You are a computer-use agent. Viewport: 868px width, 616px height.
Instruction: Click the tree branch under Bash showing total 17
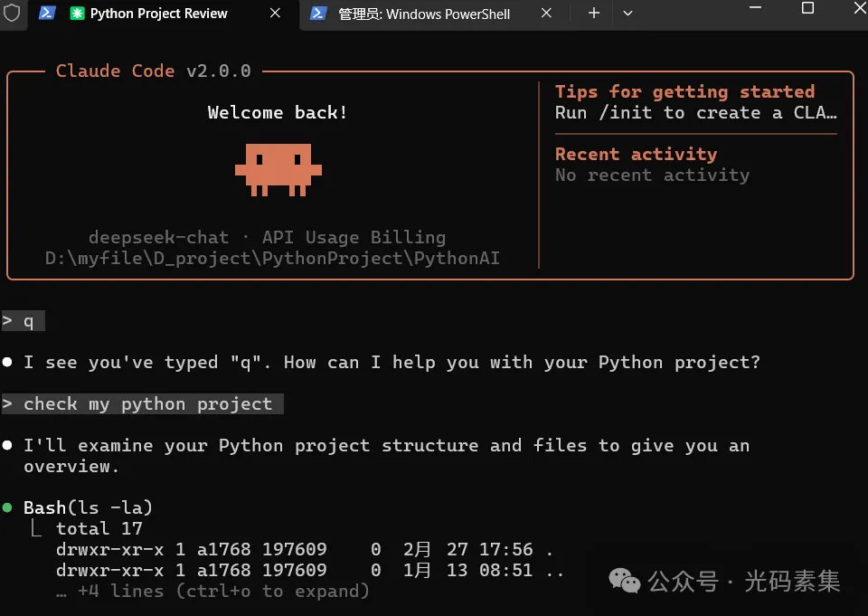click(x=36, y=528)
